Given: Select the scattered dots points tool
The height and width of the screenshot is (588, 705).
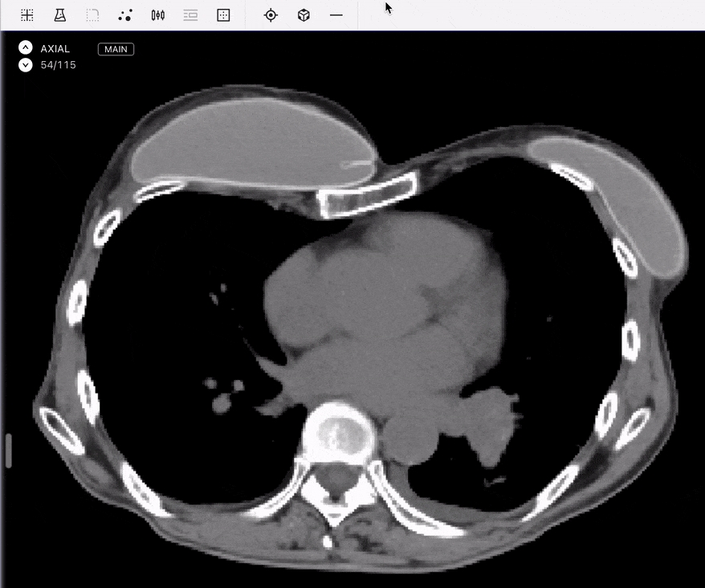Looking at the screenshot, I should pos(125,15).
